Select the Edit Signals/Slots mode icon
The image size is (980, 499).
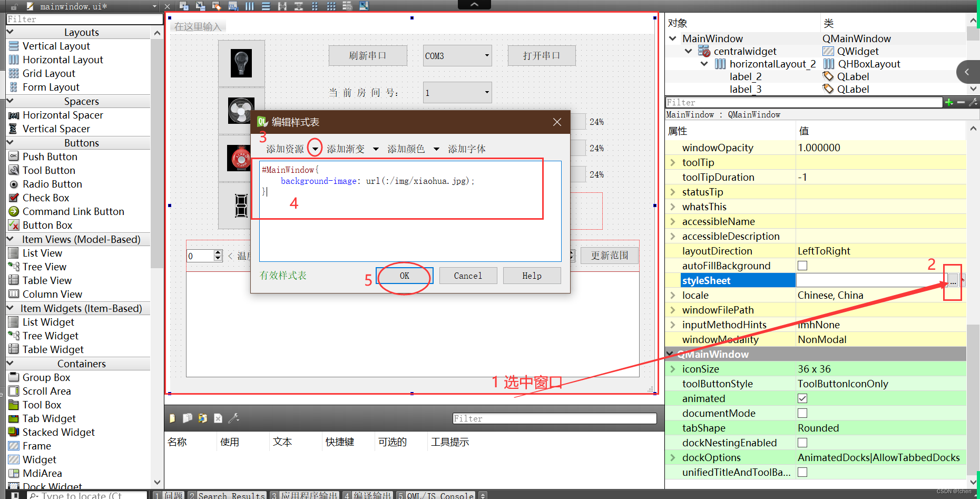point(200,6)
